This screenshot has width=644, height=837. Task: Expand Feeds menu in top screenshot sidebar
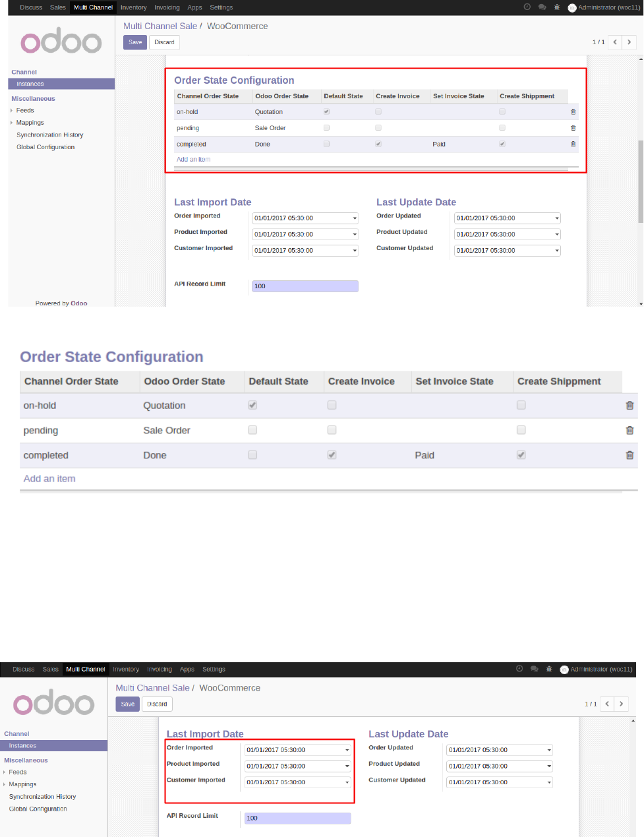tap(25, 110)
